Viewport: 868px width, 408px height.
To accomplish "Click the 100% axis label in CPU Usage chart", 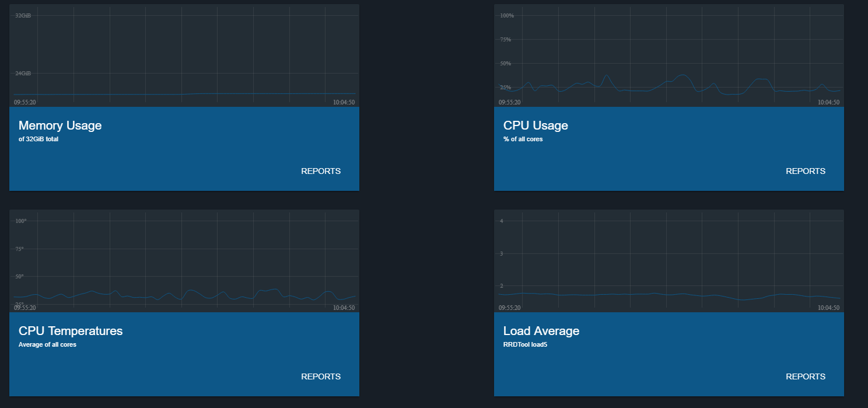I will click(507, 15).
